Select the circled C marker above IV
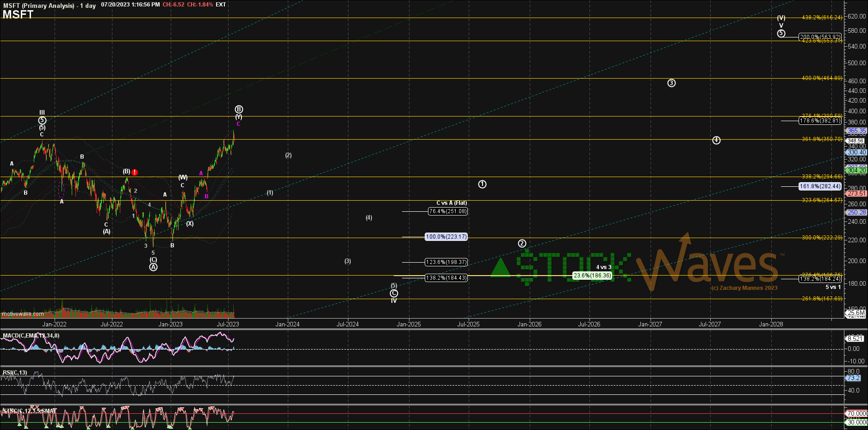 pos(394,293)
